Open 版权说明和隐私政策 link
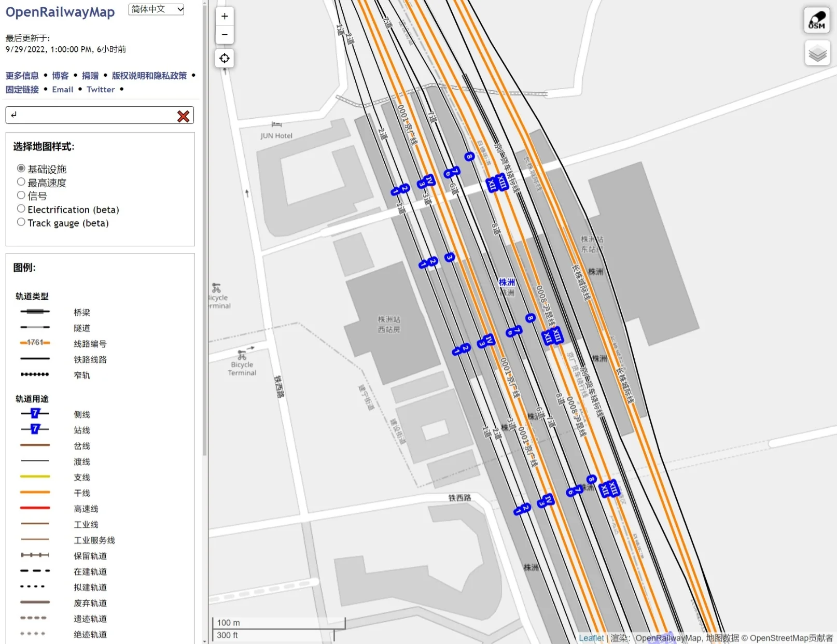Screen dimensions: 837x644 (x=149, y=76)
